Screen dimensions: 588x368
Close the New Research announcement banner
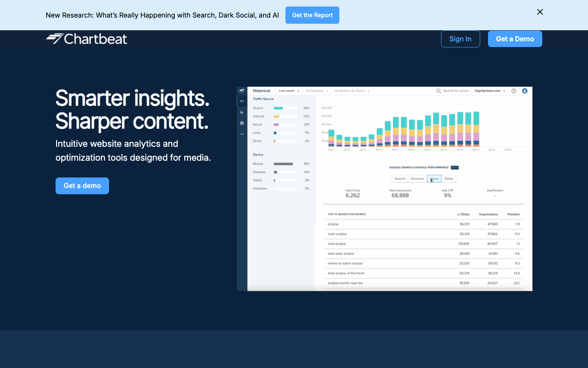click(540, 12)
